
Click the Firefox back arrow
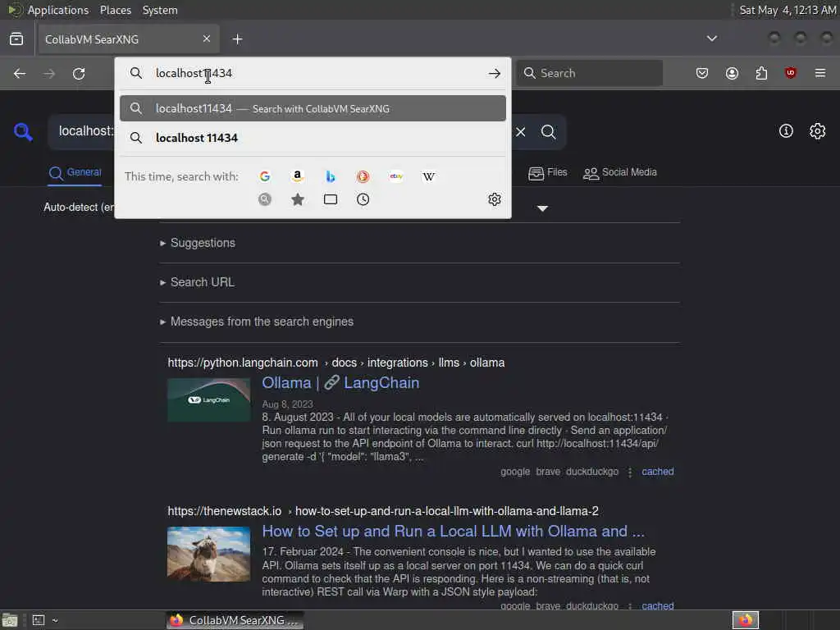pyautogui.click(x=20, y=73)
